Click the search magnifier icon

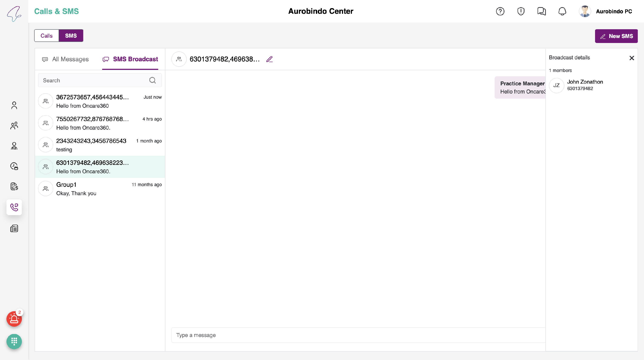152,80
